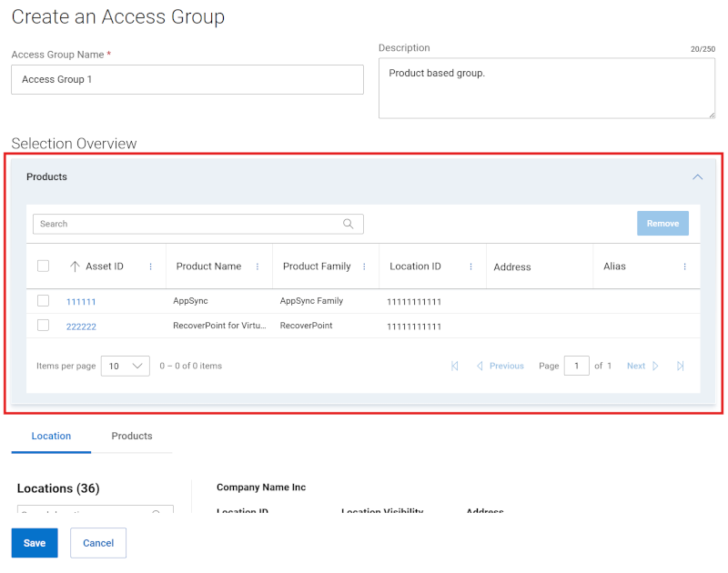Select the checkbox for asset 222222

[x=43, y=326]
